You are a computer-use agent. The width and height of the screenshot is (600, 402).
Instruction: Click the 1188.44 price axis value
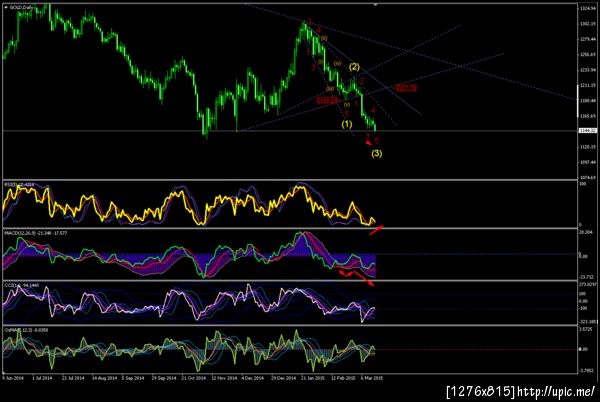588,101
